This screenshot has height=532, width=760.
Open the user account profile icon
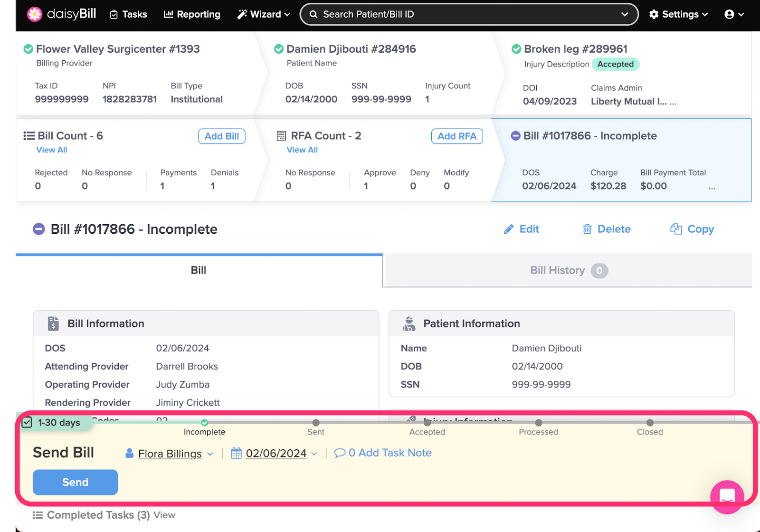729,14
